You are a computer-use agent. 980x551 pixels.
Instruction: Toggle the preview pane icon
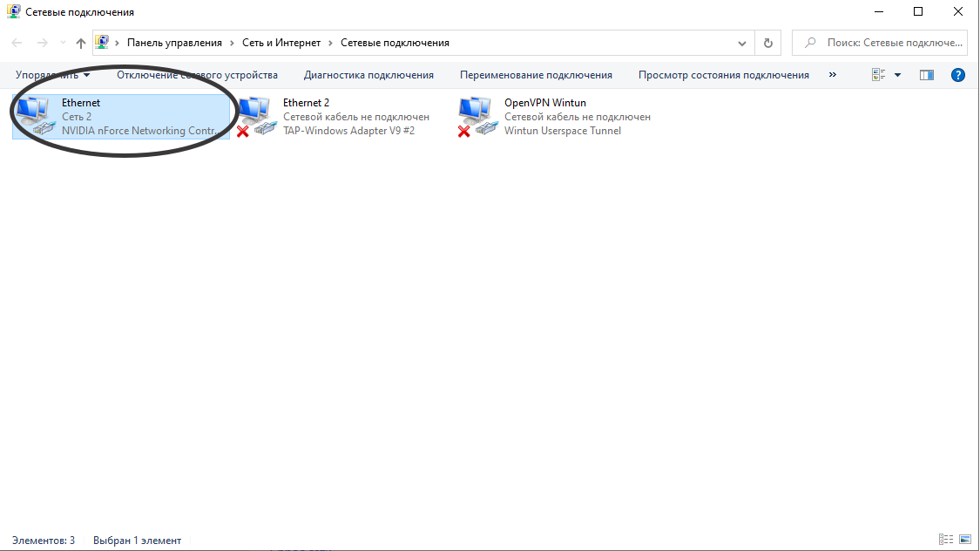pyautogui.click(x=927, y=75)
